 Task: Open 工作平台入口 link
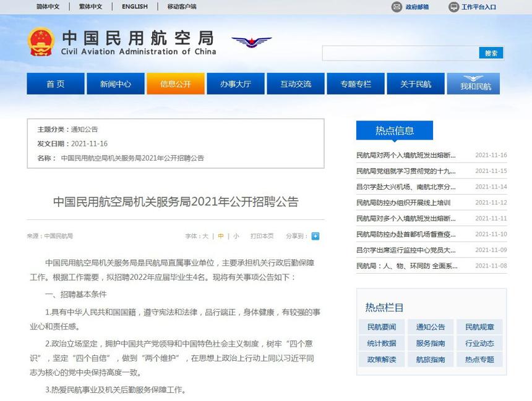coord(479,7)
